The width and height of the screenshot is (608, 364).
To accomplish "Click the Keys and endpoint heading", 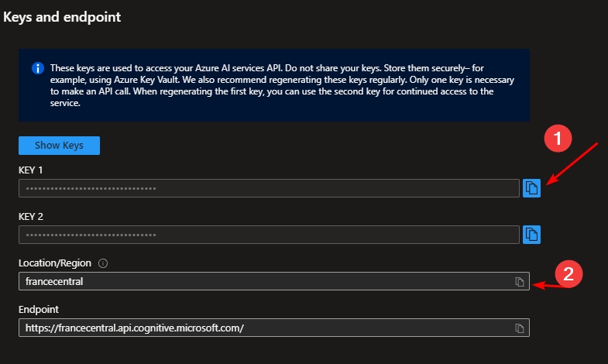I will point(62,16).
